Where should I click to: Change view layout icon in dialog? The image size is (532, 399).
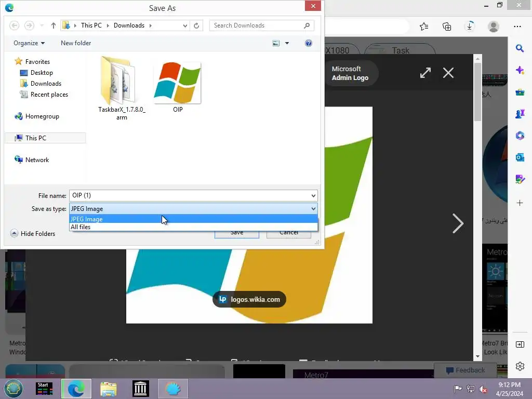click(x=276, y=43)
